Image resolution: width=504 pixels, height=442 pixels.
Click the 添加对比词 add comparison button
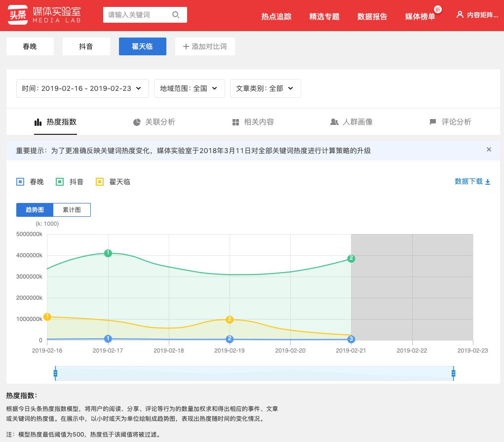pyautogui.click(x=205, y=46)
